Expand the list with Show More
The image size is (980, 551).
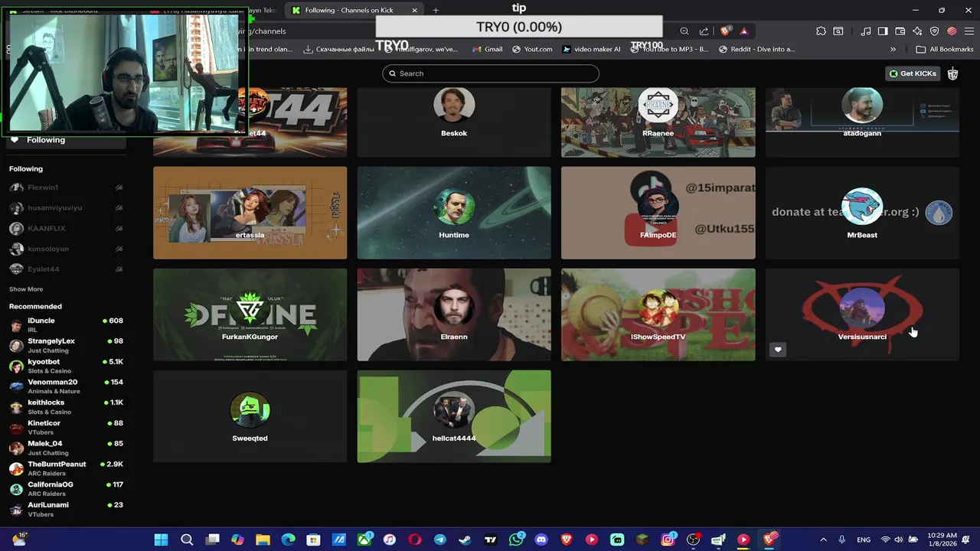tap(26, 289)
